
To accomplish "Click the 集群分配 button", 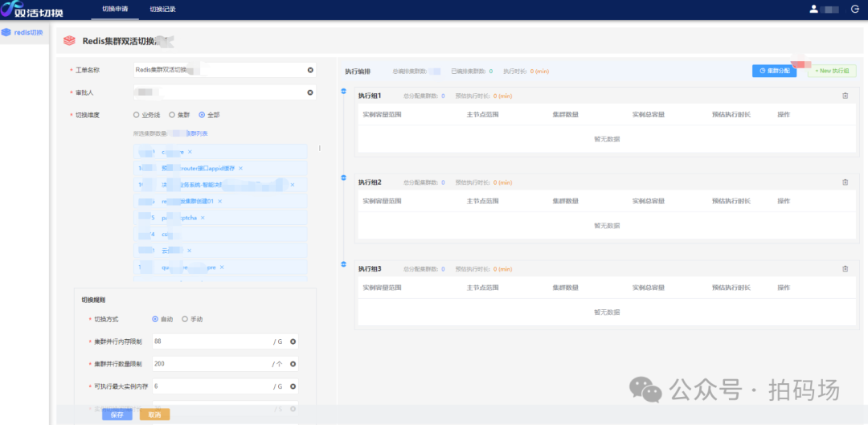I will click(774, 71).
